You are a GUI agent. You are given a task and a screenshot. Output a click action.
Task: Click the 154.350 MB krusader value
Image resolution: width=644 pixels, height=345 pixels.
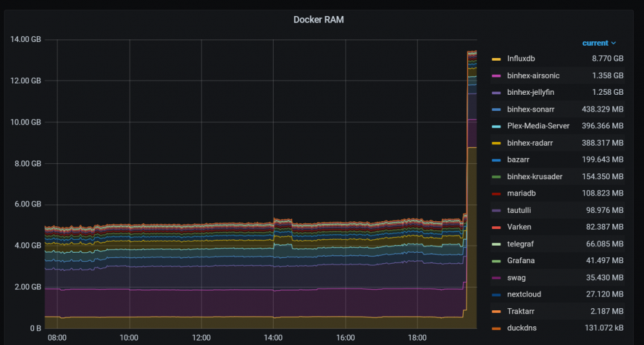click(x=603, y=177)
